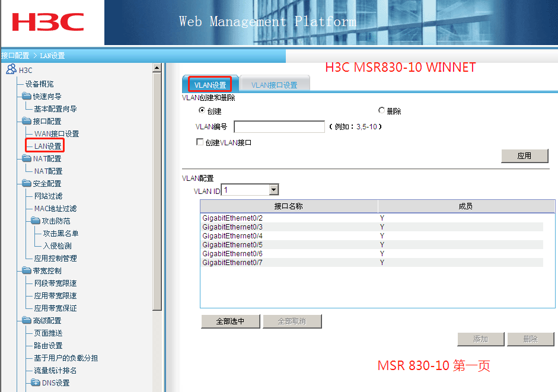Select the 删除 radio button
The height and width of the screenshot is (392, 558).
[x=381, y=111]
